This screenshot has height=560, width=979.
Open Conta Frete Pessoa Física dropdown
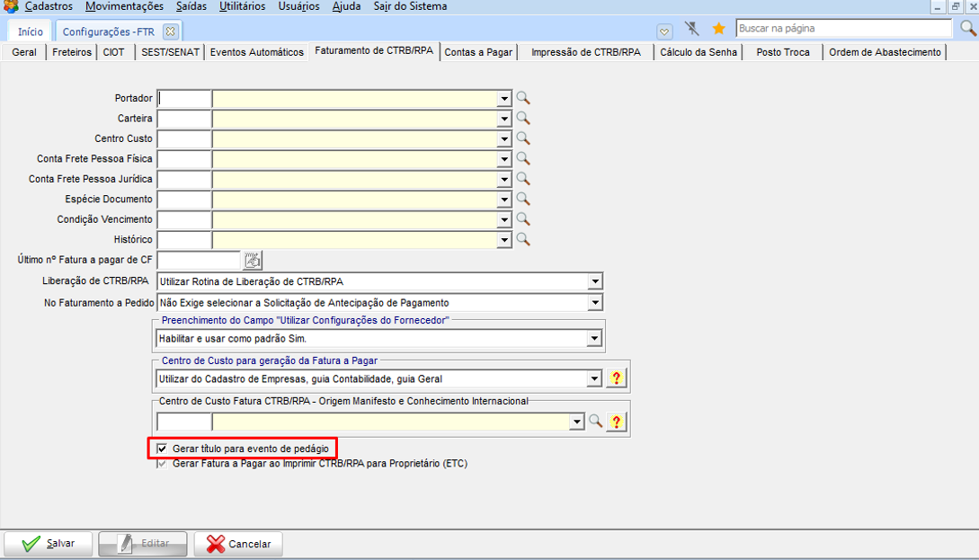[503, 159]
